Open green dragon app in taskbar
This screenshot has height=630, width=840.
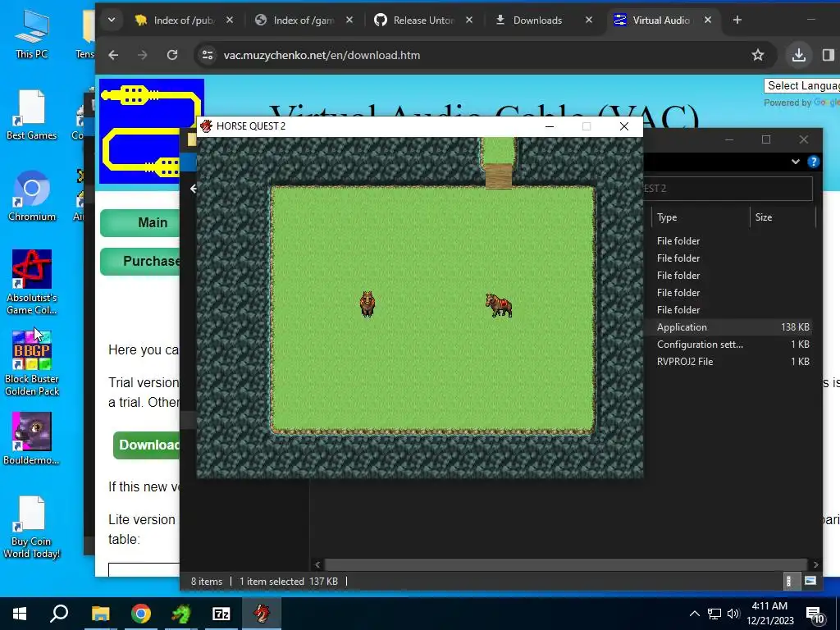[181, 614]
